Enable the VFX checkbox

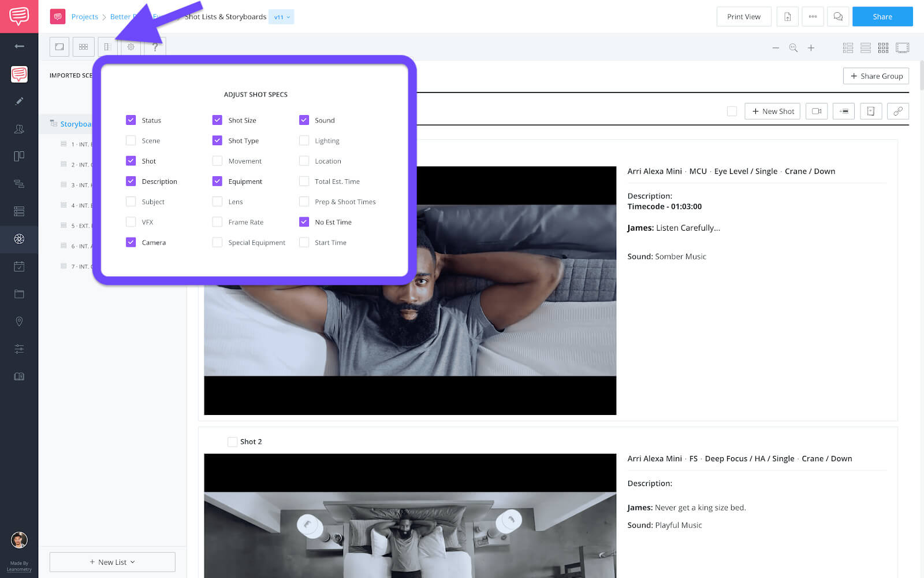coord(131,222)
